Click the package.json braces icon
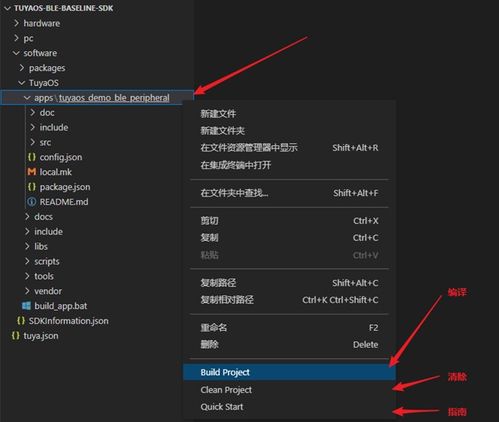499x422 pixels. pyautogui.click(x=32, y=187)
